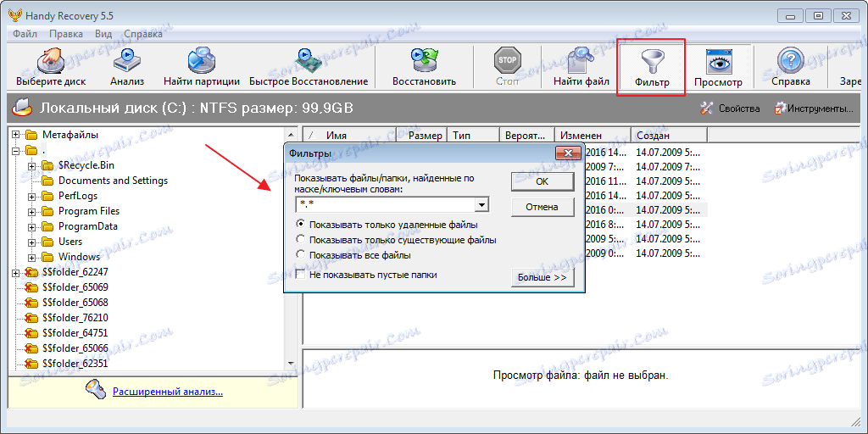
Task: Select deleted folder $$folder_62351
Action: click(x=75, y=364)
